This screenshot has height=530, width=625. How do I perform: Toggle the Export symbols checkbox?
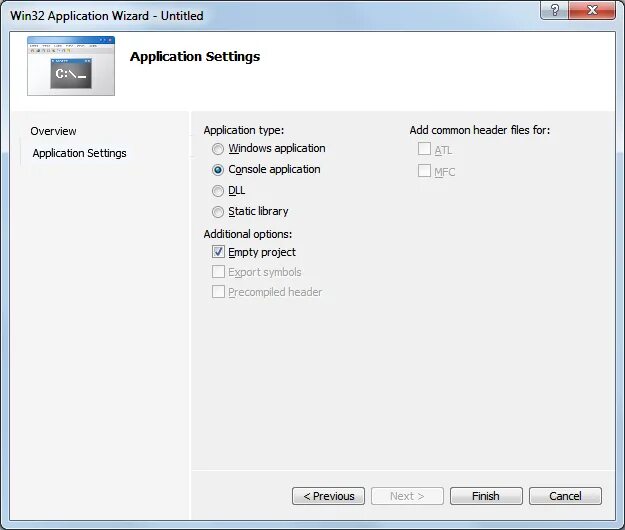click(x=218, y=272)
